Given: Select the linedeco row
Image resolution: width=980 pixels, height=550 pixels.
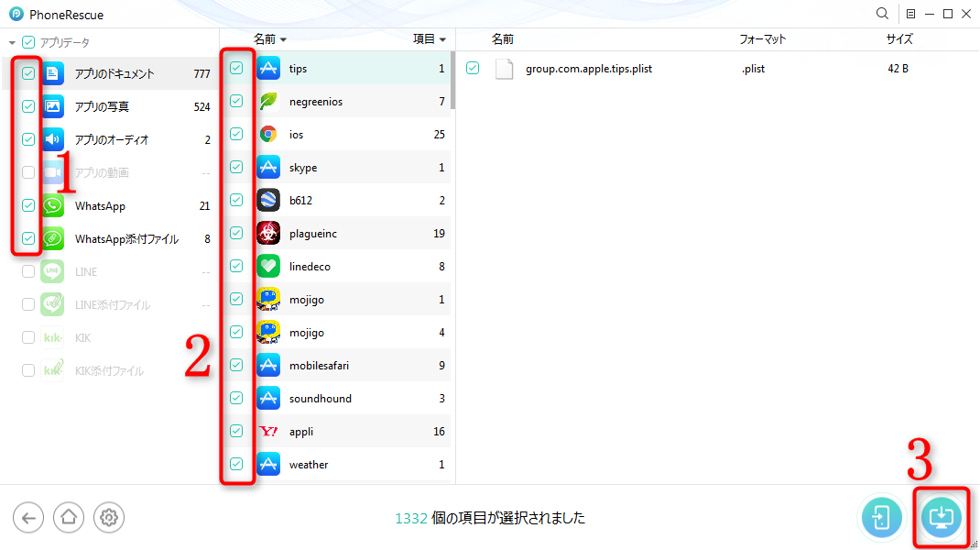Looking at the screenshot, I should [x=336, y=267].
